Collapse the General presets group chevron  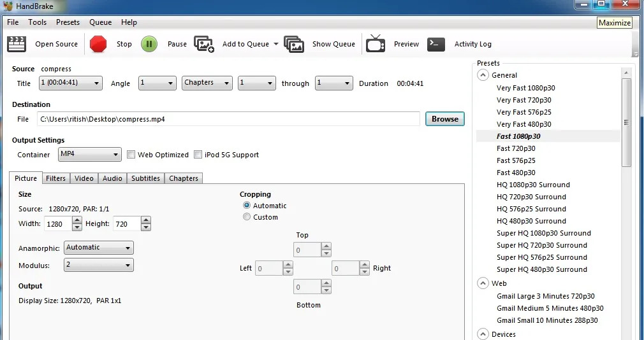483,75
